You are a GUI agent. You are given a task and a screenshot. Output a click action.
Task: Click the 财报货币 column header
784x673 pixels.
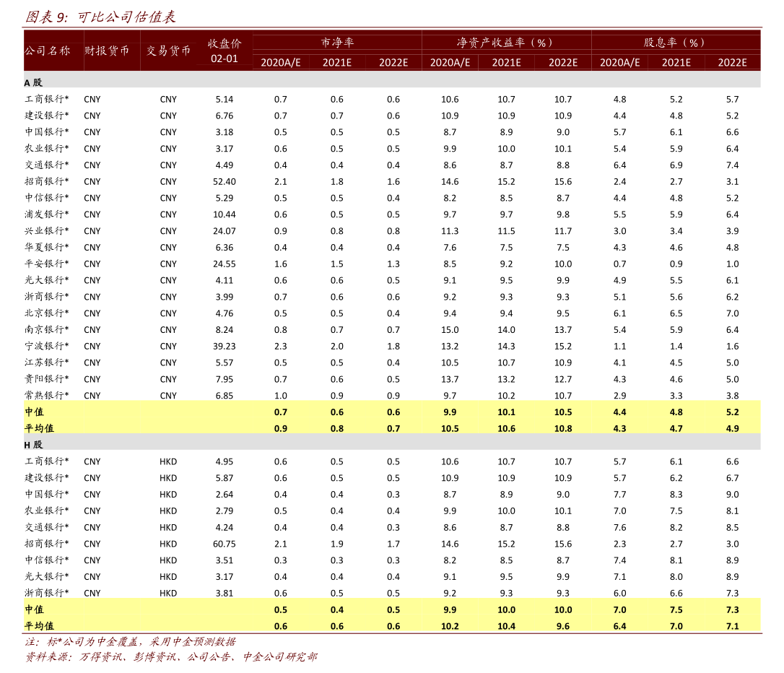click(x=107, y=51)
